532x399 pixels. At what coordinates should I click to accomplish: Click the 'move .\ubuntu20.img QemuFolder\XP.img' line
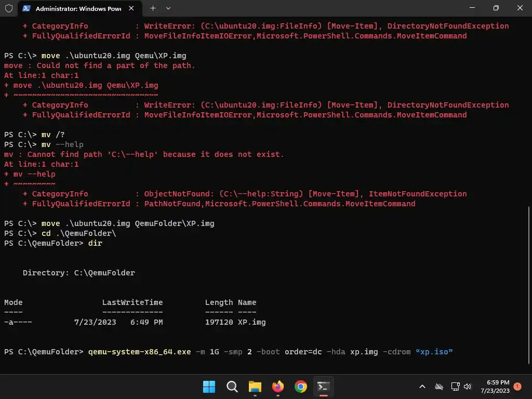(x=109, y=223)
